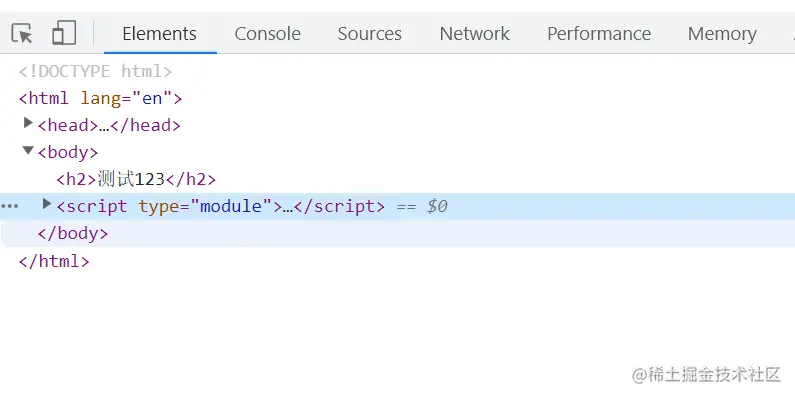This screenshot has height=398, width=795.
Task: Select the closing </html> tag
Action: click(x=54, y=261)
